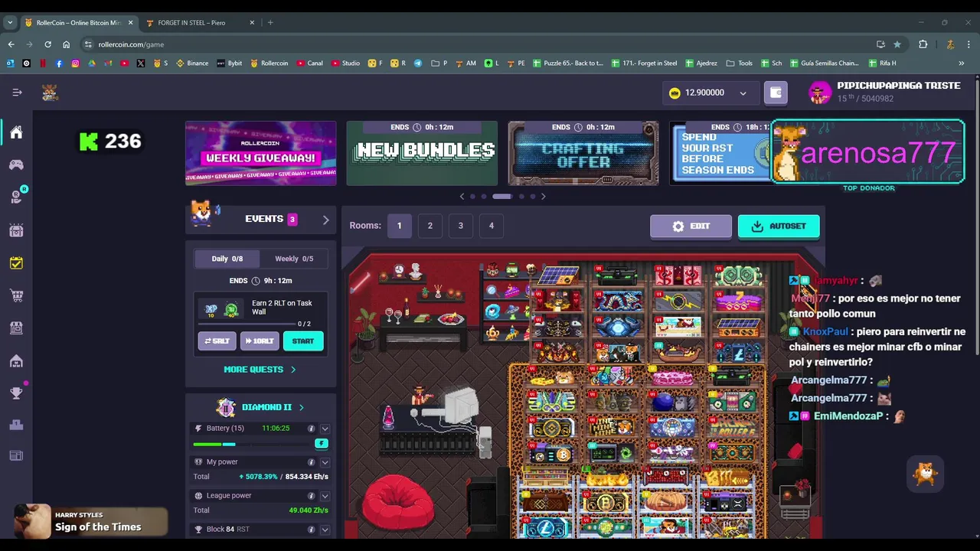The width and height of the screenshot is (980, 551).
Task: Open the calendar check icon in sidebar
Action: tap(16, 263)
